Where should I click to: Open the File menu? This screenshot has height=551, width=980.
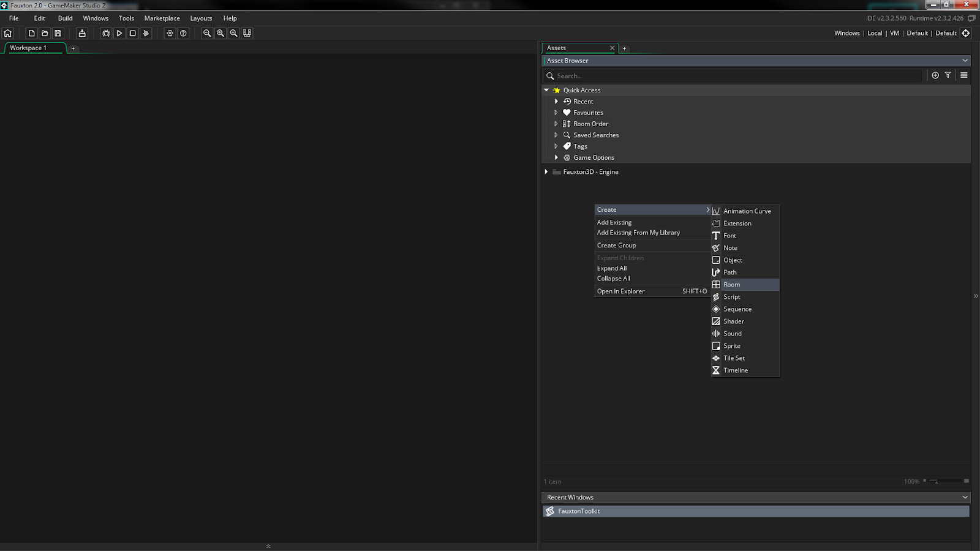(14, 18)
